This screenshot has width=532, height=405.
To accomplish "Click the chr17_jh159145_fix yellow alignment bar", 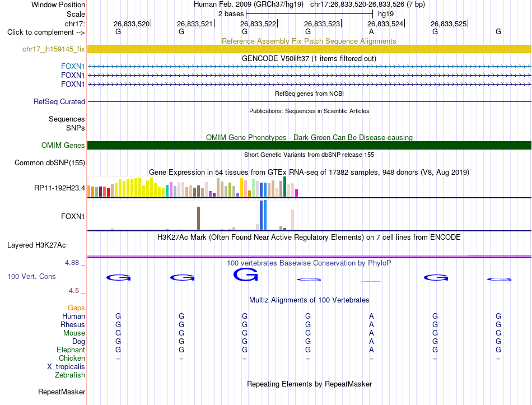I will 309,49.
